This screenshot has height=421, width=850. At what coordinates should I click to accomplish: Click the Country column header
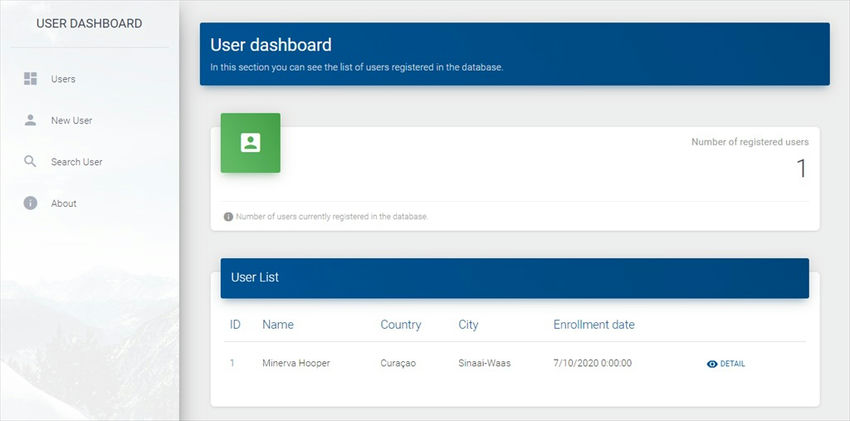point(400,325)
